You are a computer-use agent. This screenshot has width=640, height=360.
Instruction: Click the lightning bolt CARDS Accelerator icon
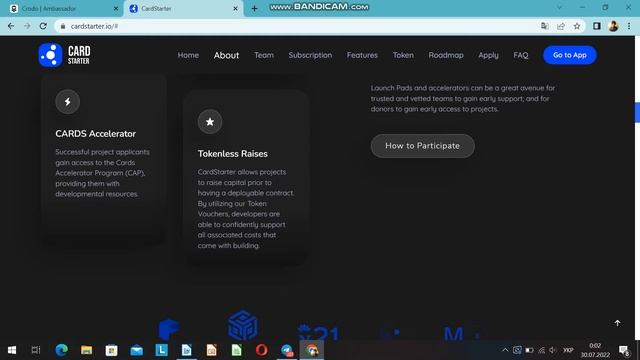[68, 102]
